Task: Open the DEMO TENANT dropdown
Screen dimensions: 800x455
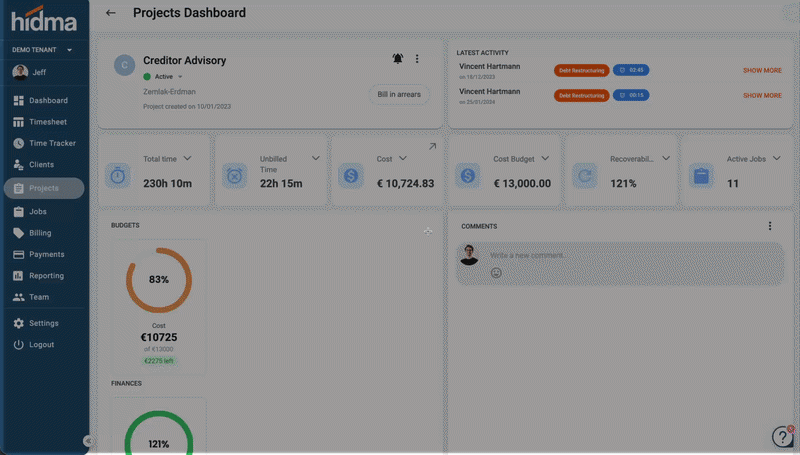Action: click(42, 50)
